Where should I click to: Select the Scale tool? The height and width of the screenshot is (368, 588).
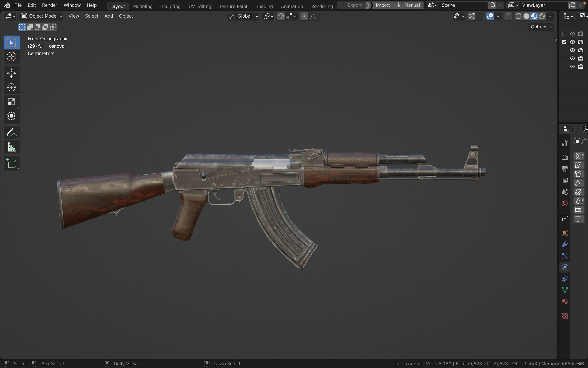[11, 102]
